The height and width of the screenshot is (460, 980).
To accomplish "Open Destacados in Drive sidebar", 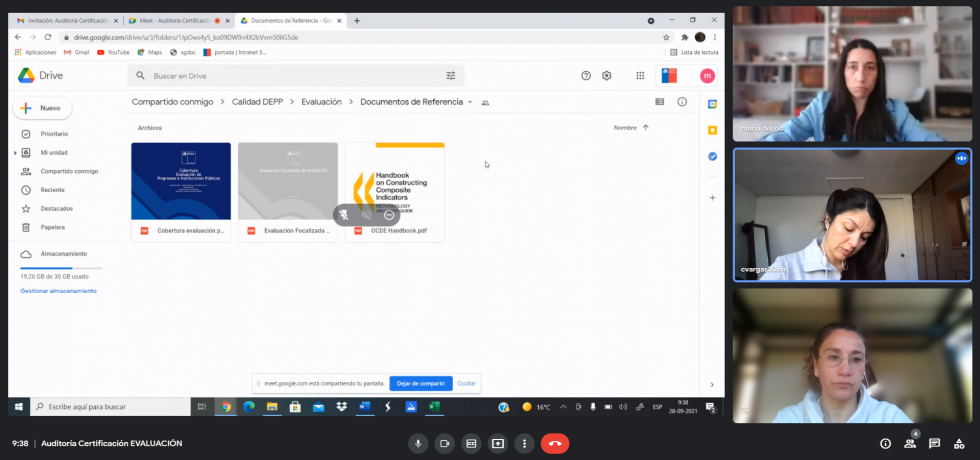I will click(56, 209).
